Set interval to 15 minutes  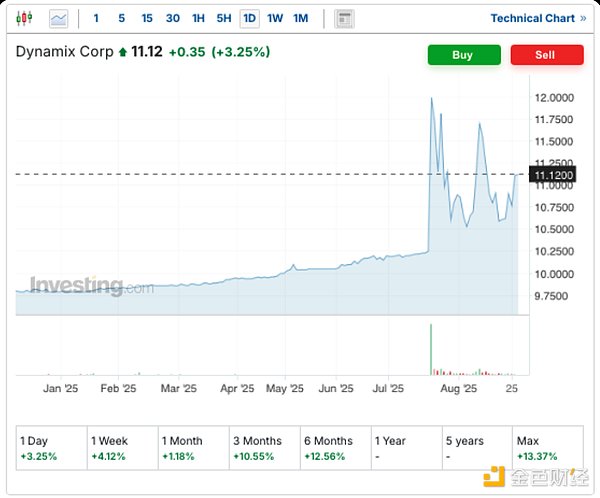tap(147, 18)
